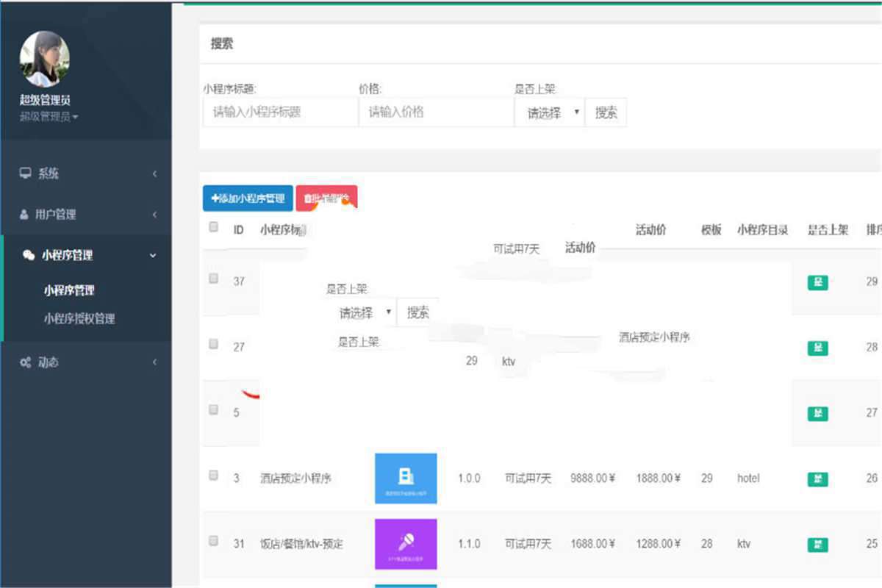Open the 系统 sidebar menu
The image size is (882, 588).
click(86, 173)
